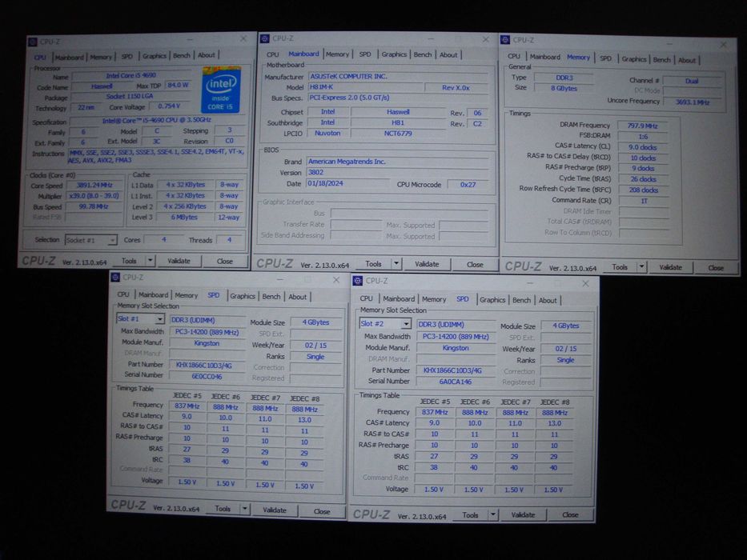Image resolution: width=747 pixels, height=560 pixels.
Task: Select the SPD tab in the Mainboard window
Action: [365, 54]
